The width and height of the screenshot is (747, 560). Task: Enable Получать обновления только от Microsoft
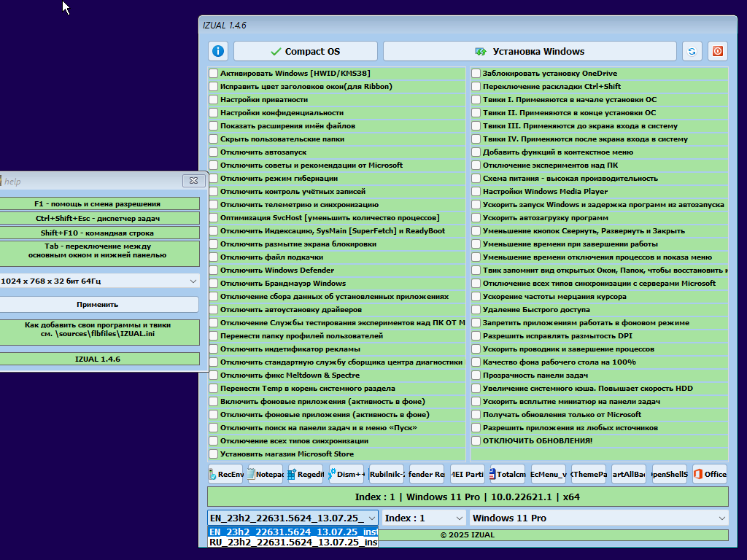(x=476, y=415)
